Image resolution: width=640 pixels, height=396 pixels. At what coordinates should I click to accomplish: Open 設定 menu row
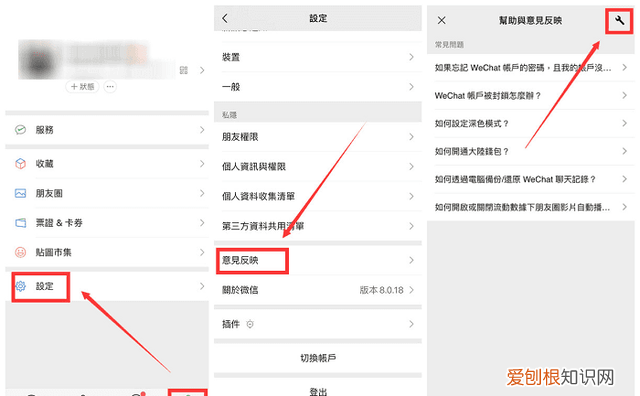click(107, 286)
